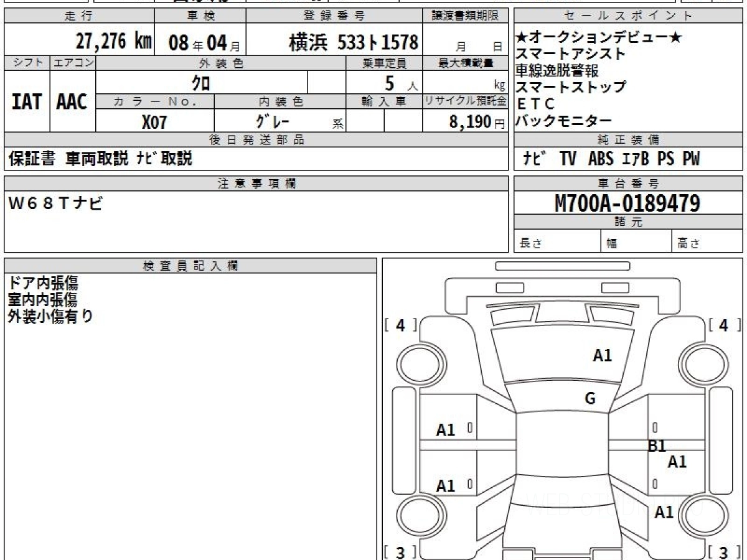Click the 注意事項欄 header
The width and height of the screenshot is (747, 560).
[256, 184]
